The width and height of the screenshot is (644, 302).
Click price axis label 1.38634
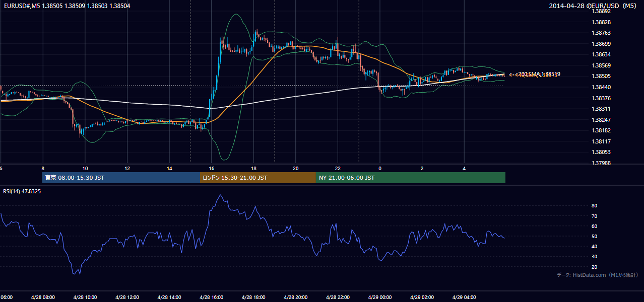click(602, 54)
